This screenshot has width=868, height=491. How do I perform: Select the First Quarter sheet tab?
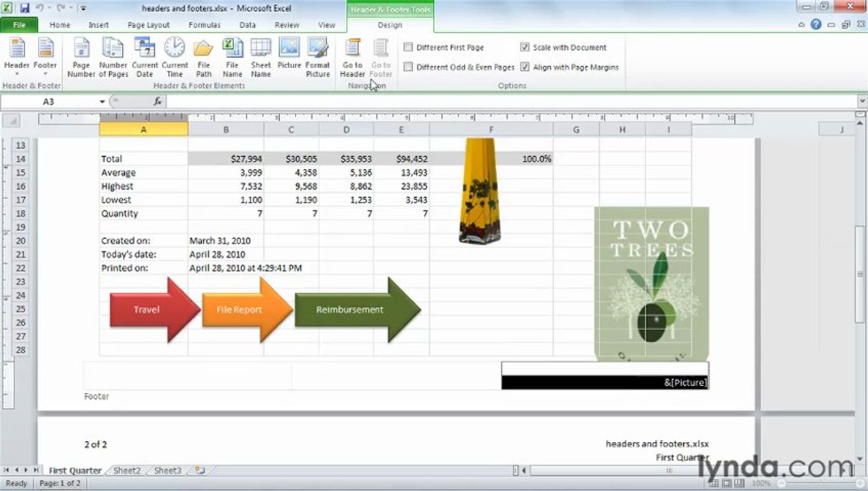point(74,471)
